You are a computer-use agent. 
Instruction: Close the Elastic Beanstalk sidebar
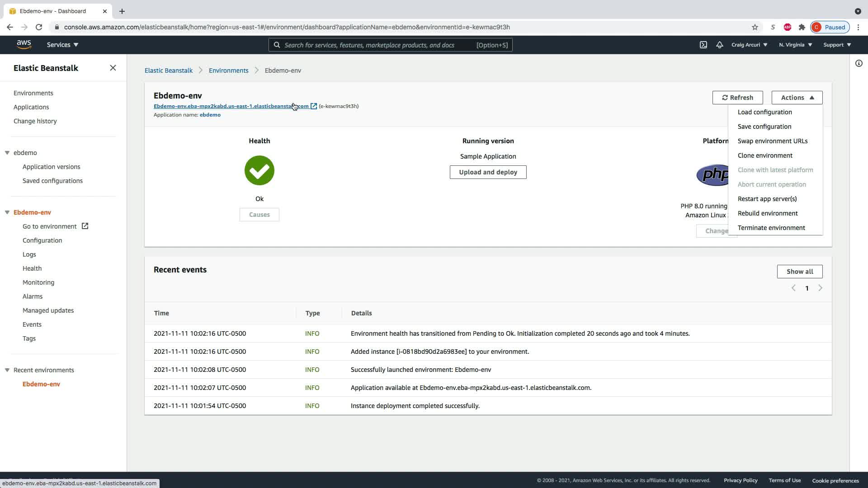tap(113, 68)
